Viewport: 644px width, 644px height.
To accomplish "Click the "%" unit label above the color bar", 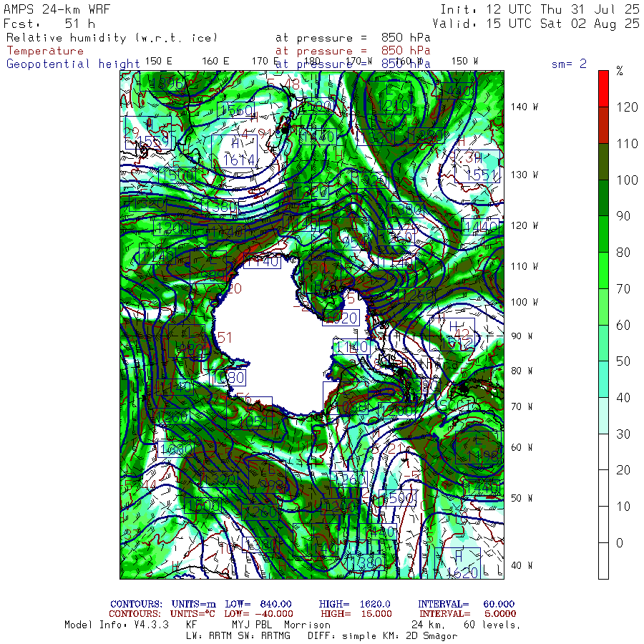I will point(620,71).
